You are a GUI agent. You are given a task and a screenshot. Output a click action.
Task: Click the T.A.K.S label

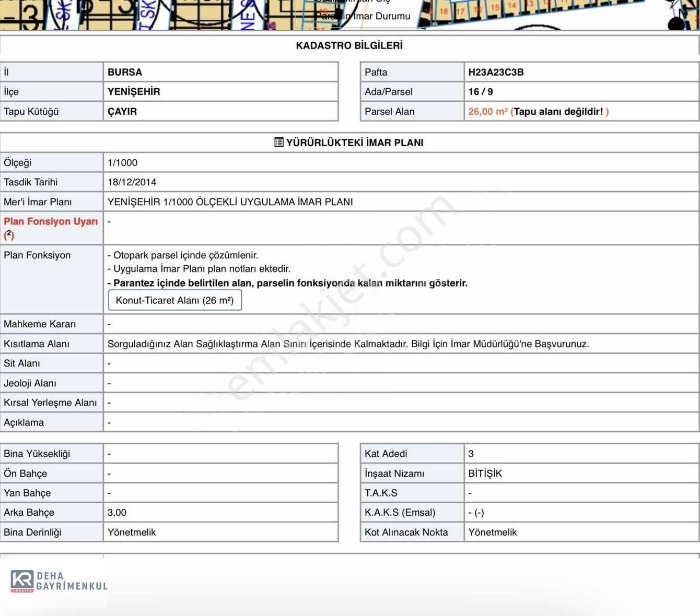381,493
